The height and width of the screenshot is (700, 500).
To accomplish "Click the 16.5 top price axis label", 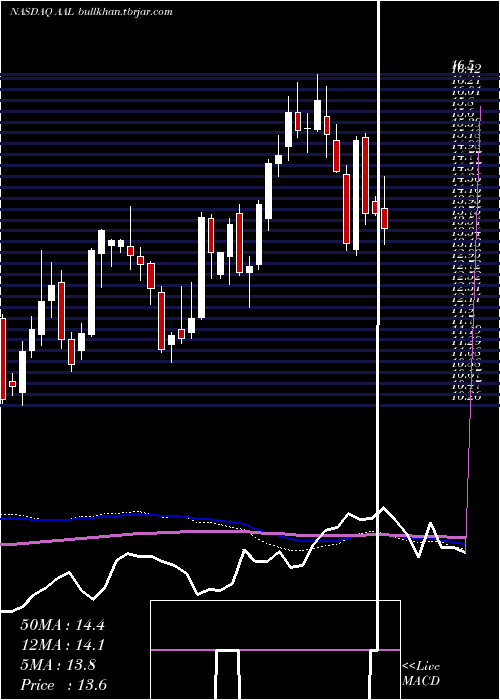I will pos(461,65).
